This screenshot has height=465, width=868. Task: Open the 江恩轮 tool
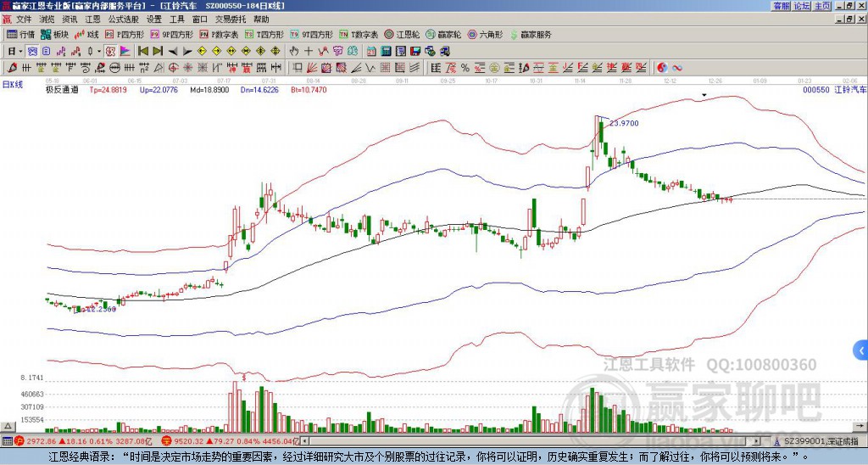point(403,34)
